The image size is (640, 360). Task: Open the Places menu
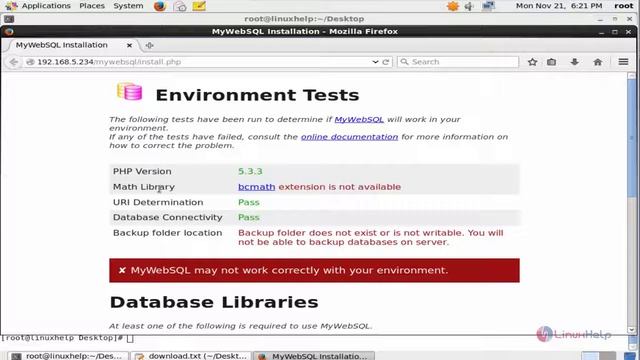point(92,6)
